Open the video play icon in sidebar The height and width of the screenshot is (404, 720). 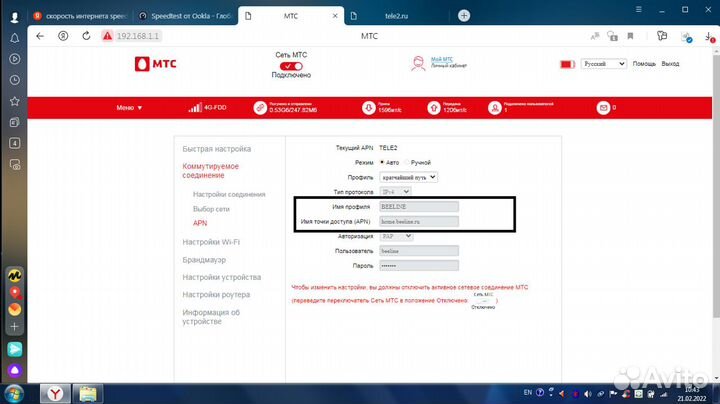tap(15, 59)
